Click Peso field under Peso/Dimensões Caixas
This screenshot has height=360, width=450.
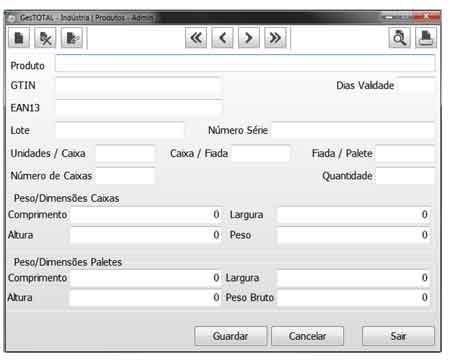[354, 235]
